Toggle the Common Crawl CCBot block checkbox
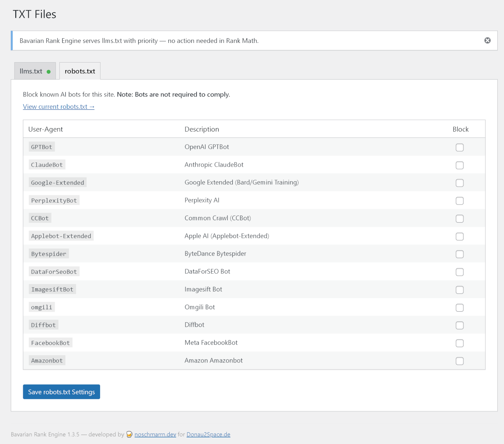Viewport: 504px width, 444px height. coord(460,219)
